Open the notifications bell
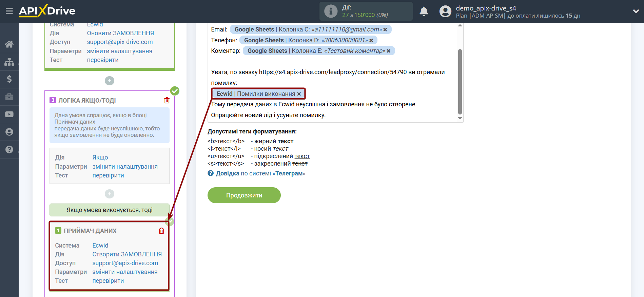 pos(424,11)
